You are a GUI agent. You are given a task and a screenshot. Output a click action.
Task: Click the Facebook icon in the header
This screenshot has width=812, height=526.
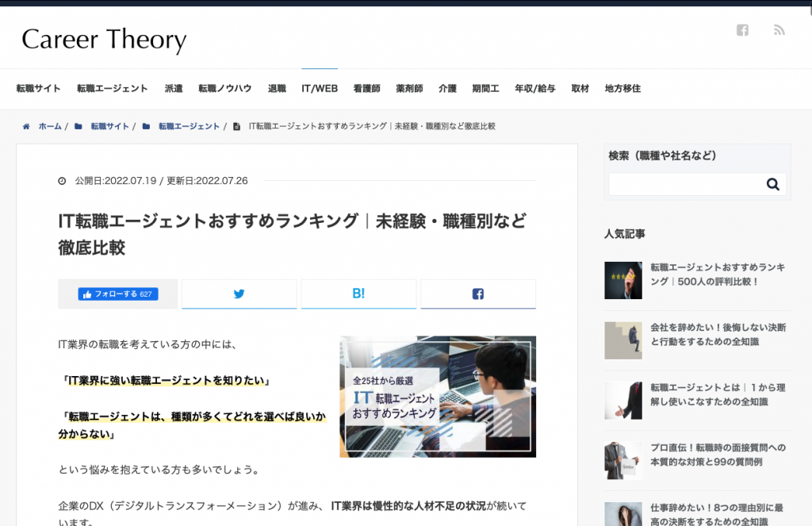tap(742, 30)
